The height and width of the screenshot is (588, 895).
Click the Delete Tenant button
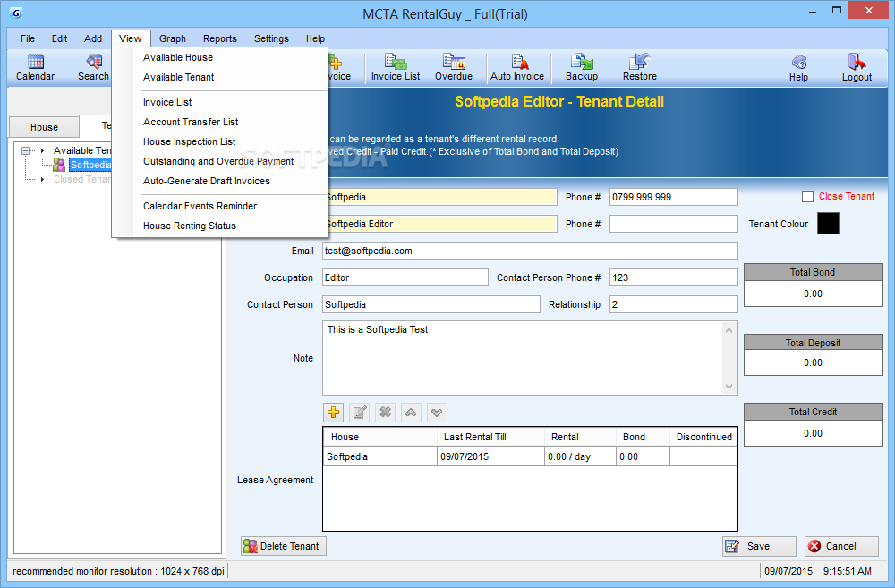pos(284,546)
